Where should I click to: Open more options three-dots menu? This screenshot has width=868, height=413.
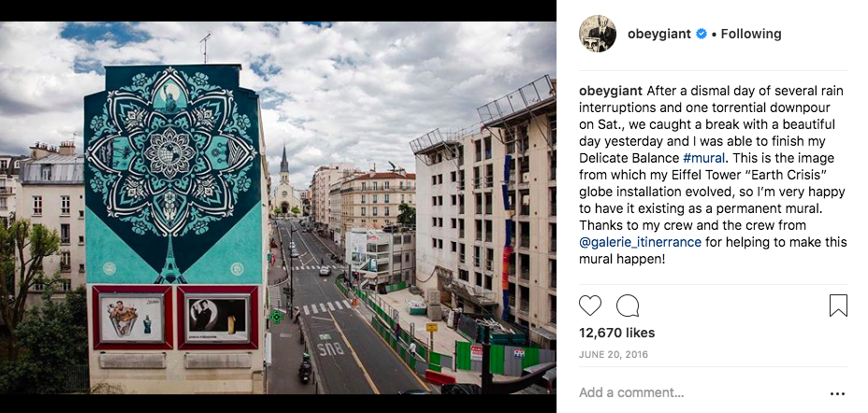[837, 394]
